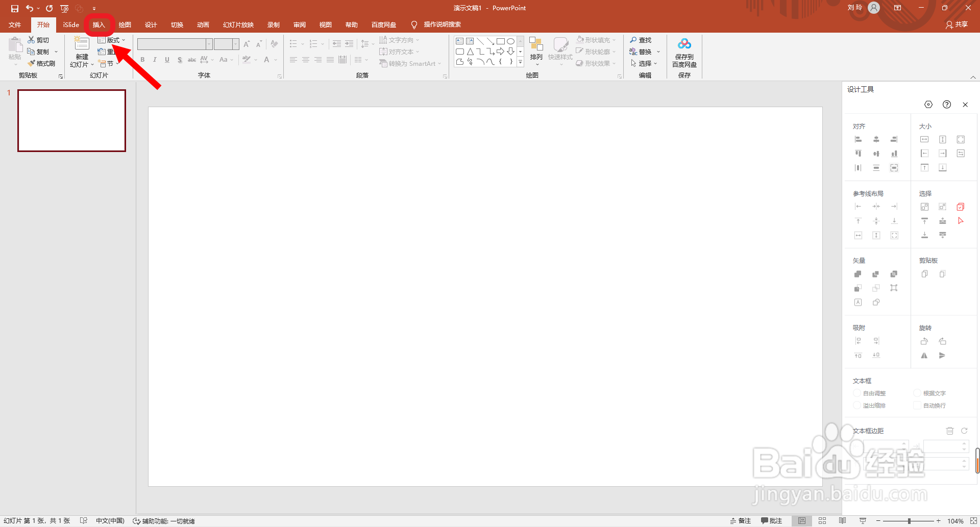Image resolution: width=980 pixels, height=527 pixels.
Task: Click the zoom out minus button
Action: coord(878,521)
